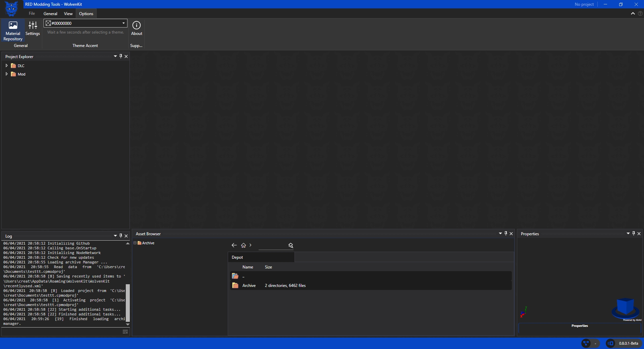Switch to the General ribbon tab
The height and width of the screenshot is (349, 644).
[50, 14]
